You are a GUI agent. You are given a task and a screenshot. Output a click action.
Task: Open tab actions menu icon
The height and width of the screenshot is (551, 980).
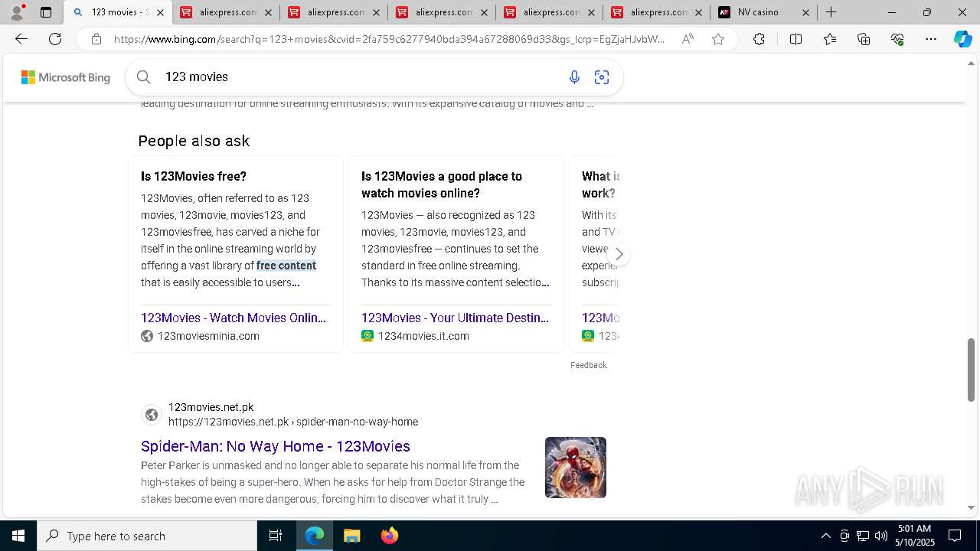46,12
